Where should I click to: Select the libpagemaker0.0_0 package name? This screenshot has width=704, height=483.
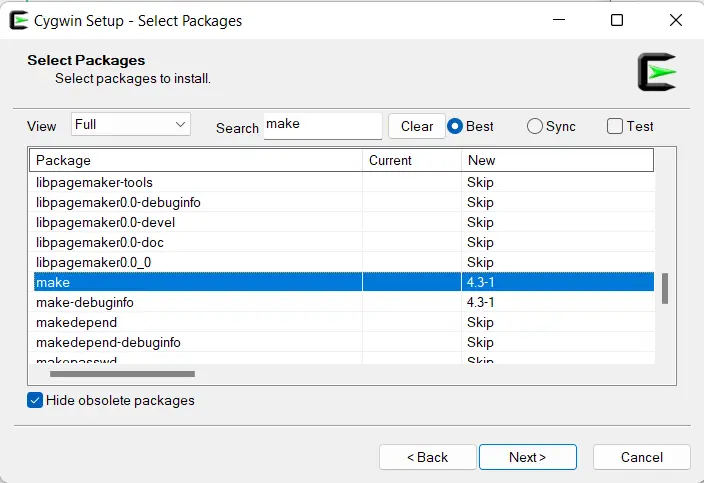(93, 262)
